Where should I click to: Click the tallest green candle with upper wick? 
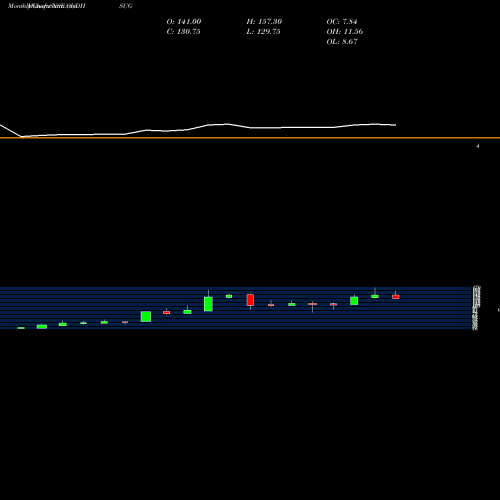coord(208,301)
